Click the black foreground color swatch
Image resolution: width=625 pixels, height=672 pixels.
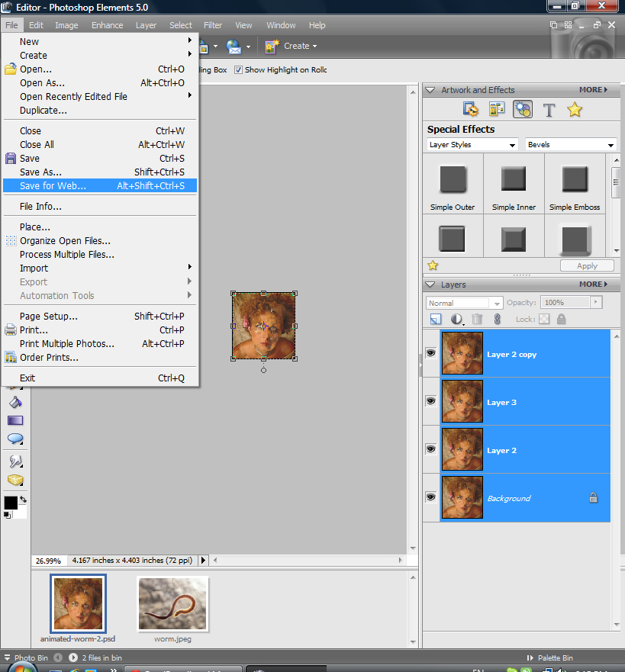click(x=10, y=503)
